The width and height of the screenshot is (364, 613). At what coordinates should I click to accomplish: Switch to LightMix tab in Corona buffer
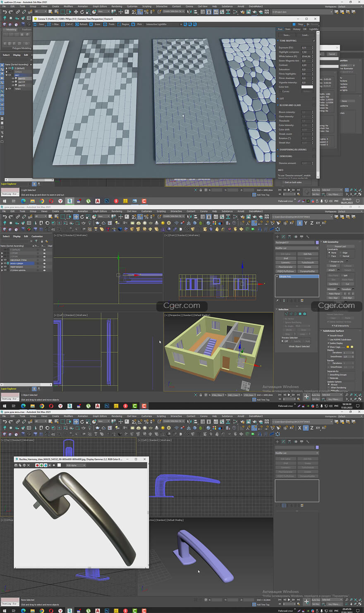(314, 29)
